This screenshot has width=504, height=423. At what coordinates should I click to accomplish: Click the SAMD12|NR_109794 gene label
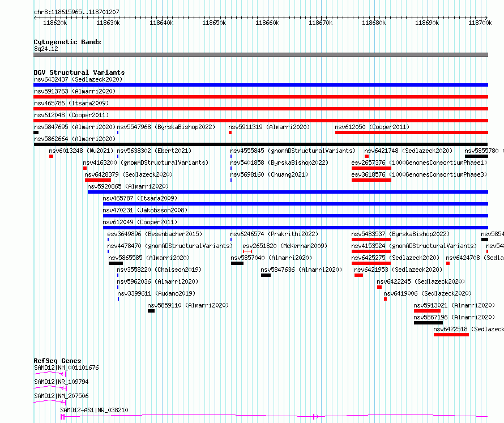pos(61,382)
